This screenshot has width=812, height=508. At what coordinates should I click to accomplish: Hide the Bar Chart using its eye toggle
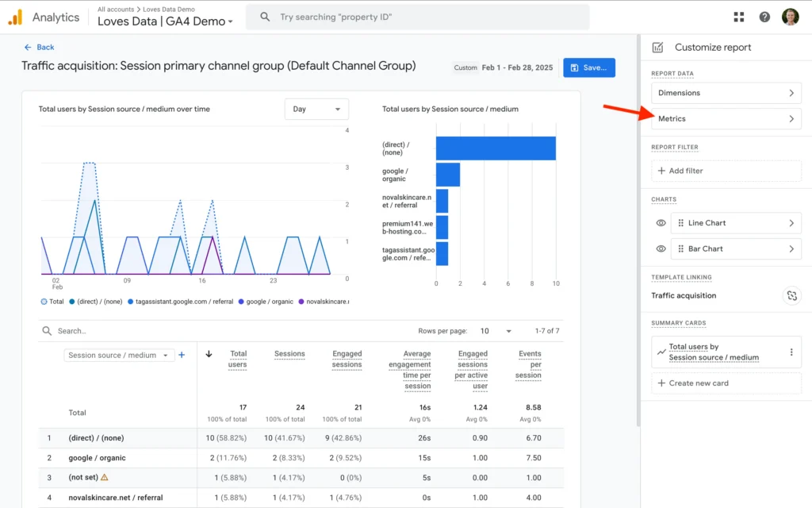pos(660,248)
